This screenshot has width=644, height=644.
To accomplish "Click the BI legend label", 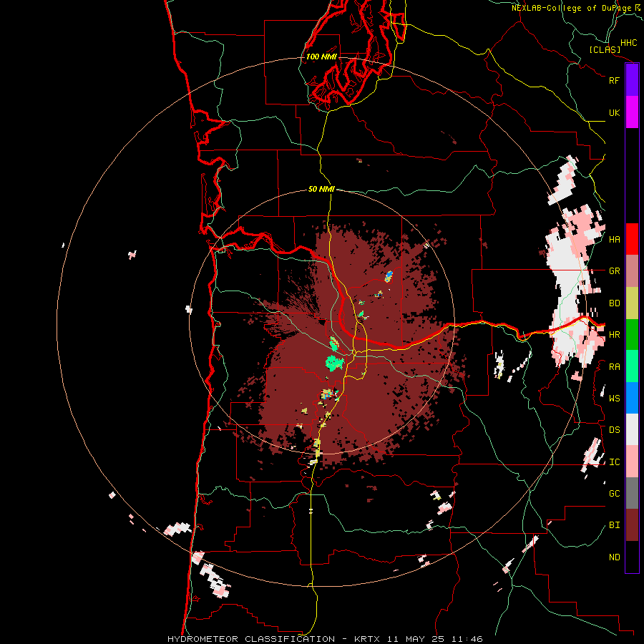I will (x=614, y=525).
